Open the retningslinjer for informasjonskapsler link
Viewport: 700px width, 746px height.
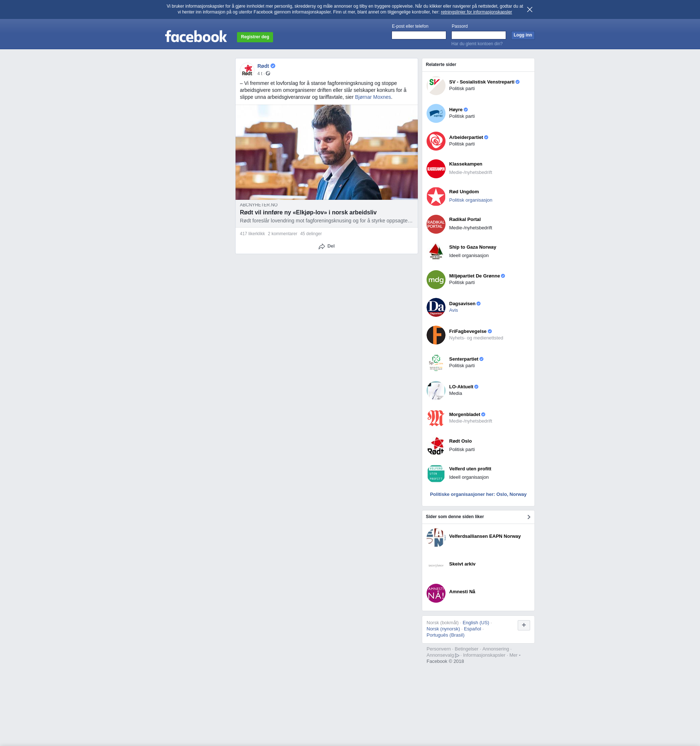point(476,12)
